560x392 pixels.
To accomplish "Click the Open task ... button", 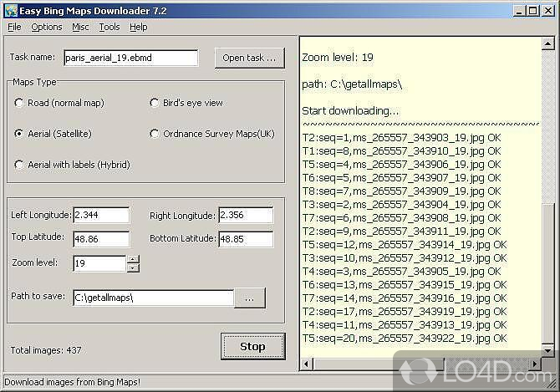I will click(x=249, y=58).
